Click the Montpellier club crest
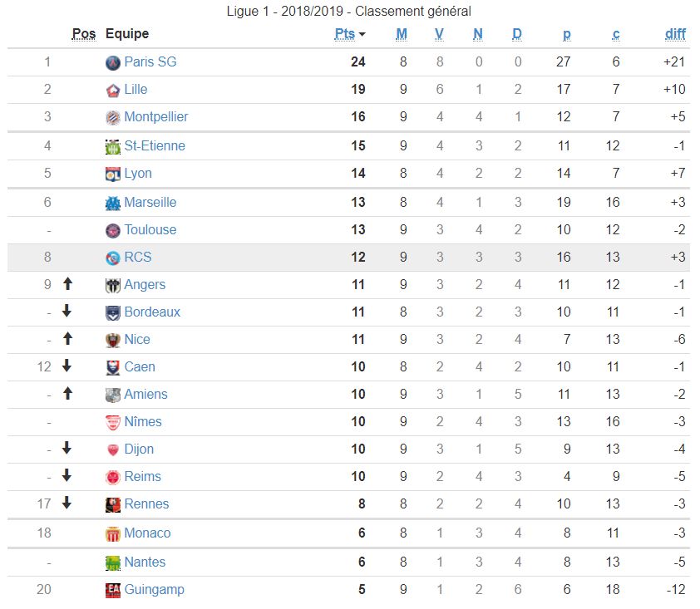The height and width of the screenshot is (609, 700). [x=113, y=117]
